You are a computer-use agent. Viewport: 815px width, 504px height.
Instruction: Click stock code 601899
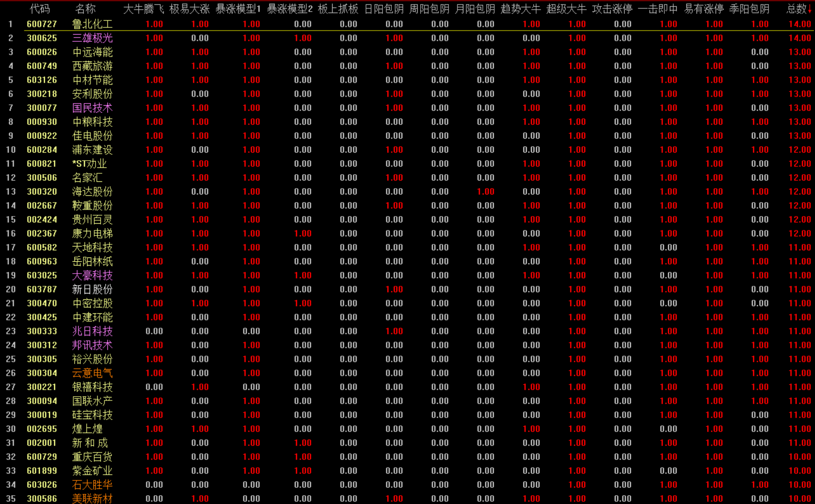coord(42,471)
